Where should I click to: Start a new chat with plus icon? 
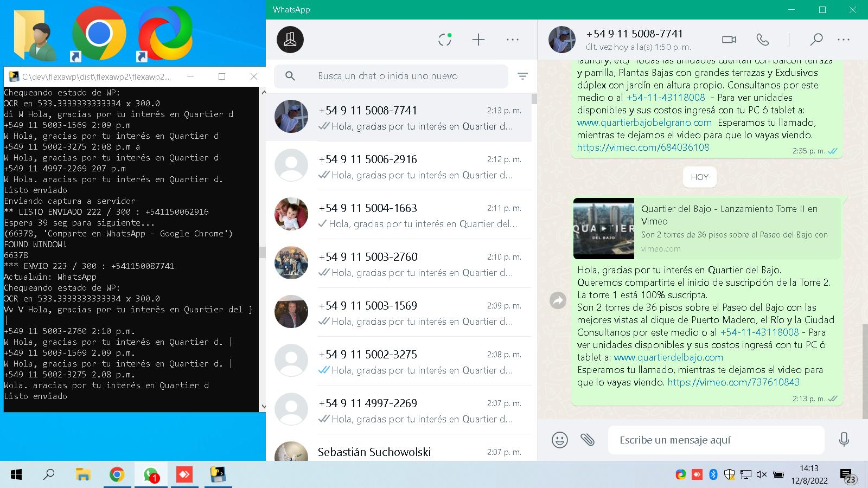[478, 40]
